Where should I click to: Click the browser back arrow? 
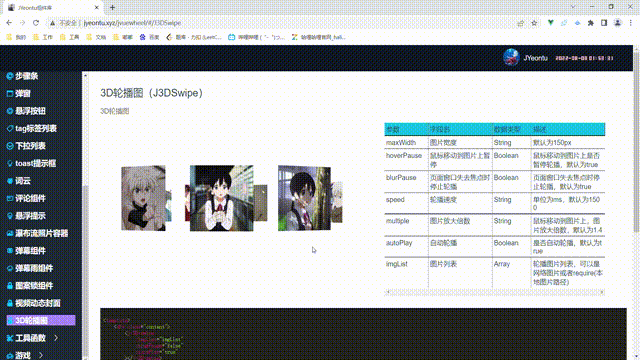(9, 23)
